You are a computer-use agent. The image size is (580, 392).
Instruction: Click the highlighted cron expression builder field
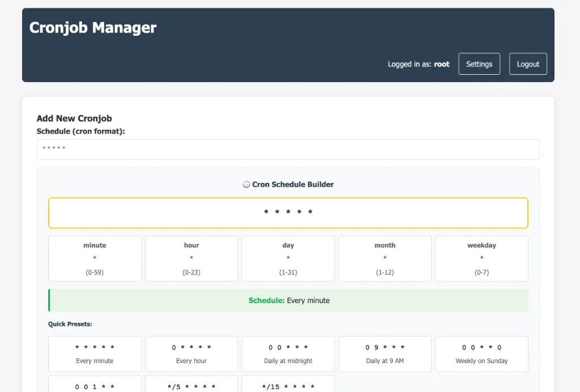point(288,212)
